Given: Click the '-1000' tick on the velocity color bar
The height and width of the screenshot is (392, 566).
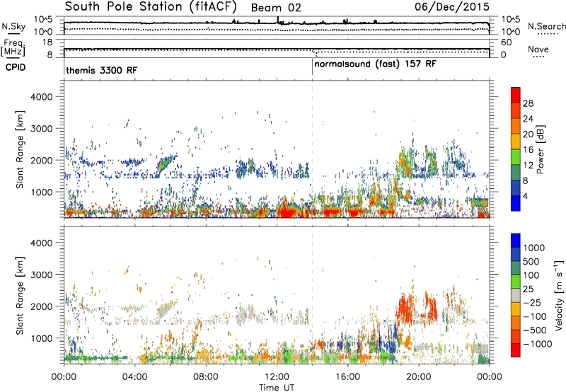Looking at the screenshot, I should [537, 344].
